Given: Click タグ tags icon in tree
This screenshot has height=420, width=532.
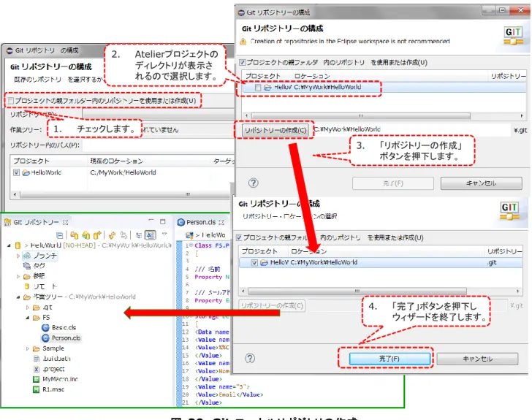Looking at the screenshot, I should coord(27,266).
